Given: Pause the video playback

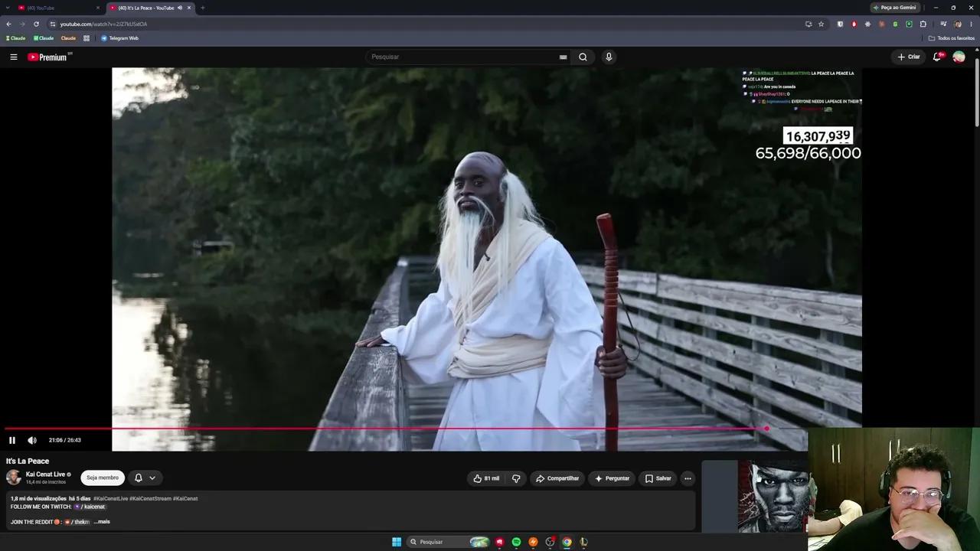Looking at the screenshot, I should 12,440.
